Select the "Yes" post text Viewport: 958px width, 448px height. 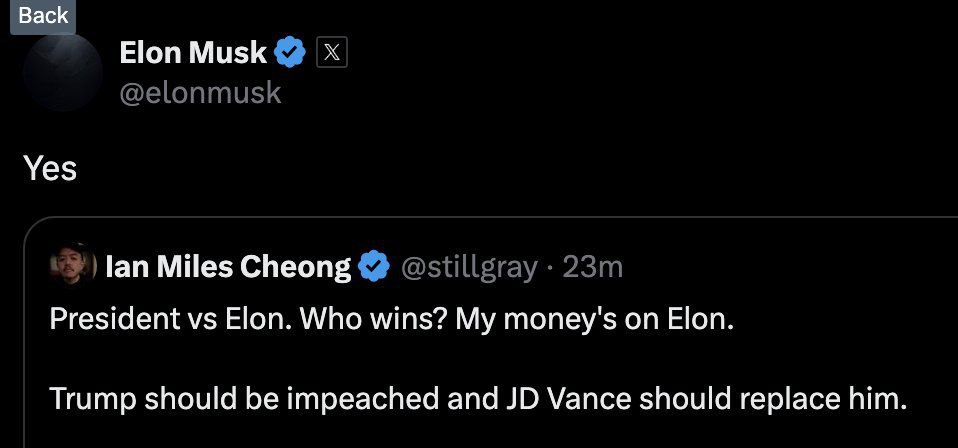point(50,168)
